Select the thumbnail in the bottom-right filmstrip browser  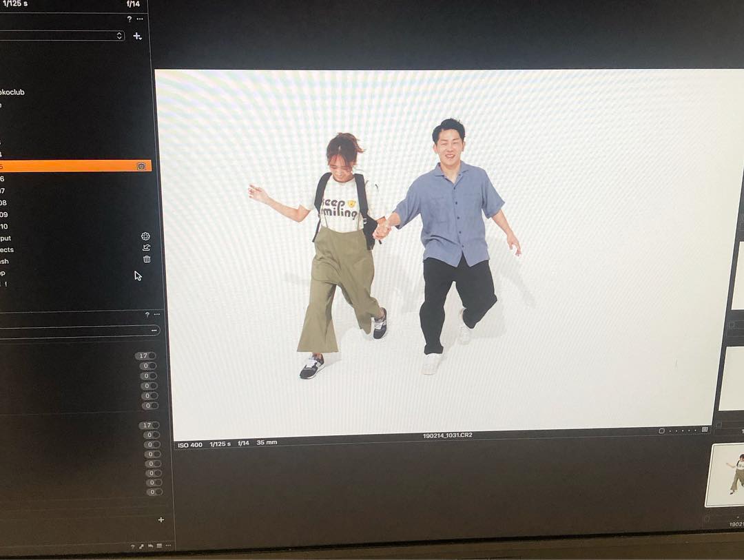pyautogui.click(x=725, y=475)
